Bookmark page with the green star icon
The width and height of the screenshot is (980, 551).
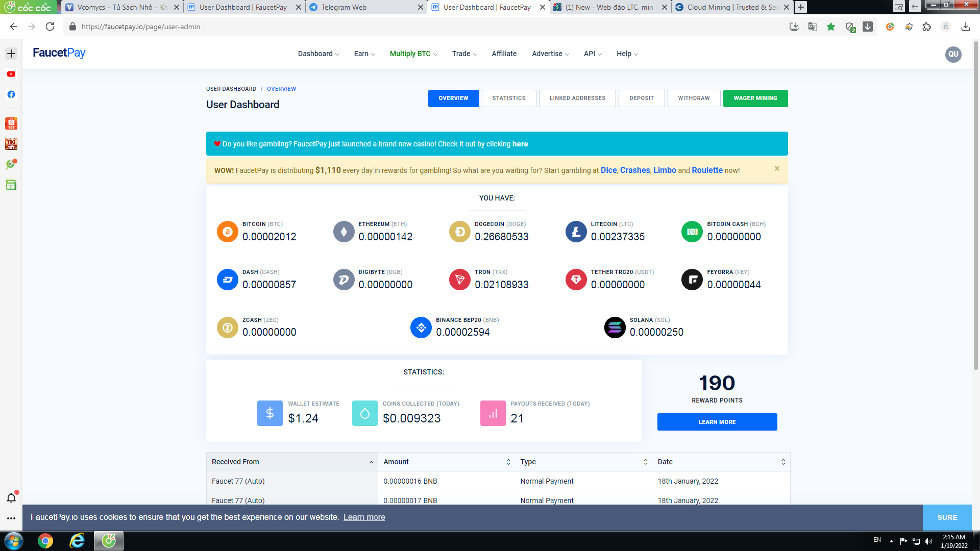click(831, 27)
